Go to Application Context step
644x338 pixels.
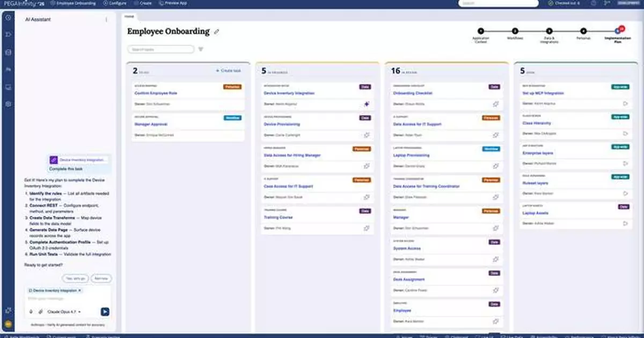tap(480, 34)
